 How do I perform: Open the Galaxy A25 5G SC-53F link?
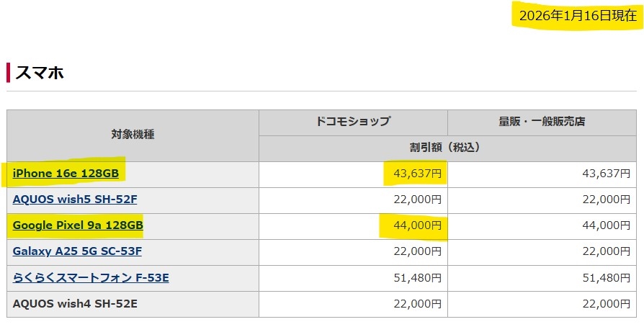click(x=77, y=251)
